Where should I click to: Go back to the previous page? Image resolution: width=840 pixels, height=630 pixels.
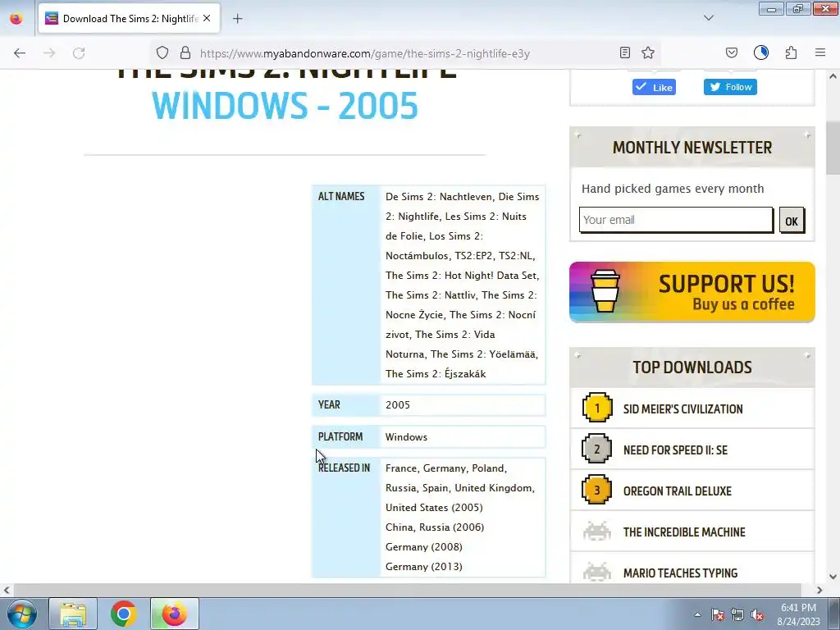[20, 53]
